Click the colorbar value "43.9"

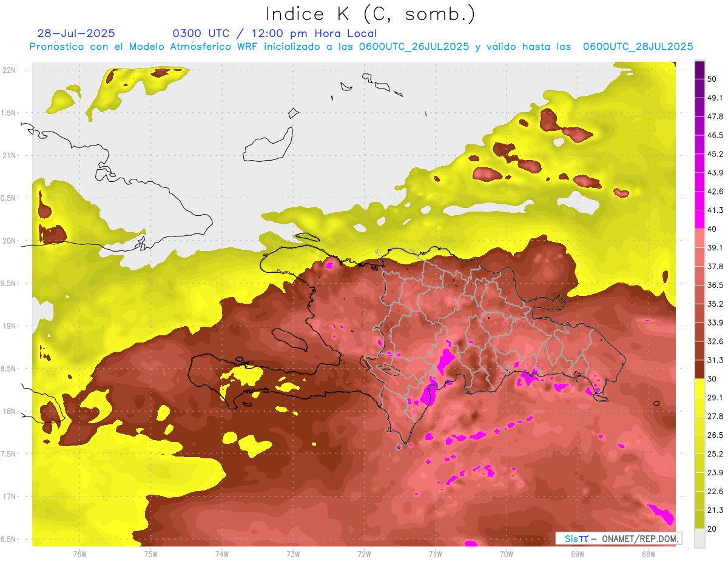(716, 173)
